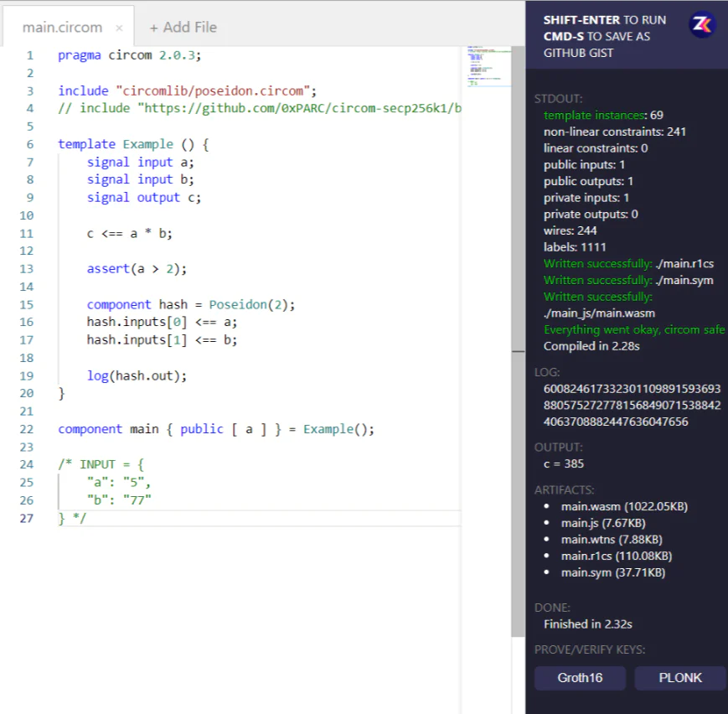Image resolution: width=728 pixels, height=714 pixels.
Task: Click the './main_js/main.wasm' path text
Action: (599, 313)
